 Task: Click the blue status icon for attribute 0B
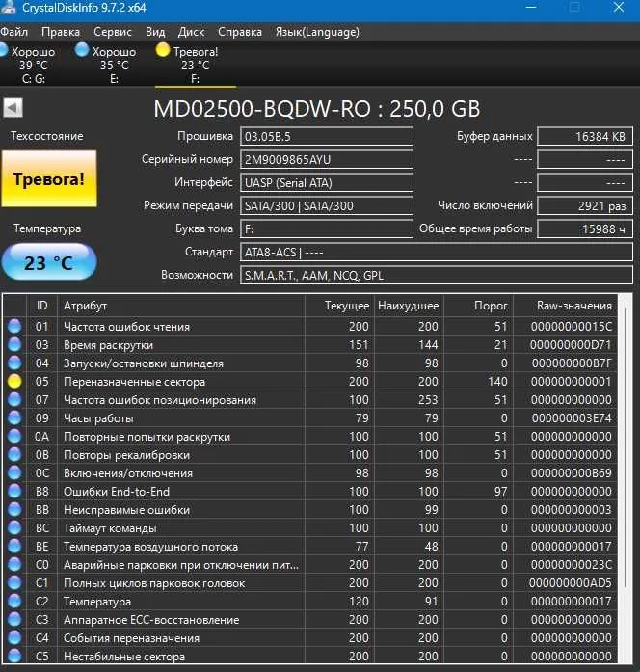click(14, 454)
